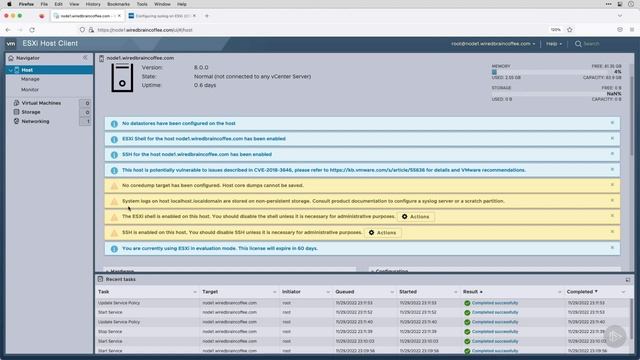The image size is (640, 360).
Task: Dismiss the ESXi shell enabled warning
Action: pos(612,216)
